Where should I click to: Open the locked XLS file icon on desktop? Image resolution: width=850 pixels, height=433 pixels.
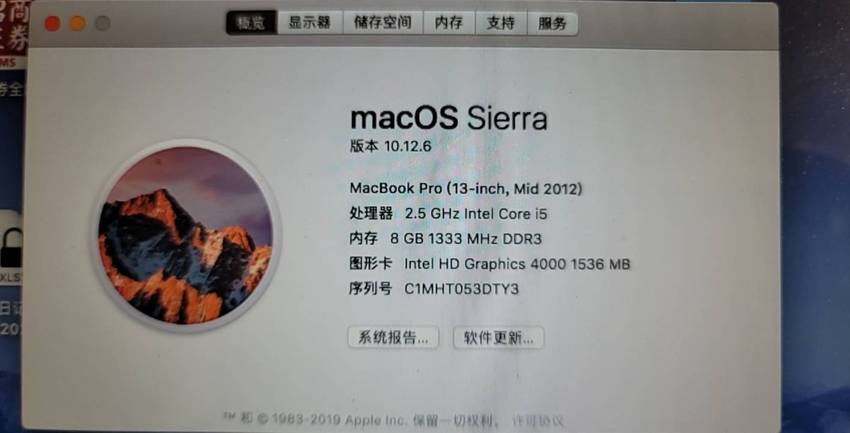pyautogui.click(x=11, y=249)
